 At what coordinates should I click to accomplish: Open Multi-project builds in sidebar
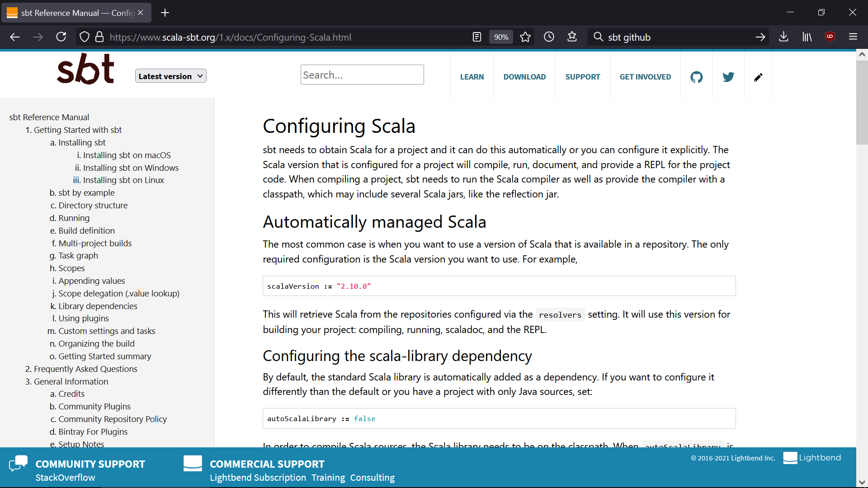(x=95, y=243)
